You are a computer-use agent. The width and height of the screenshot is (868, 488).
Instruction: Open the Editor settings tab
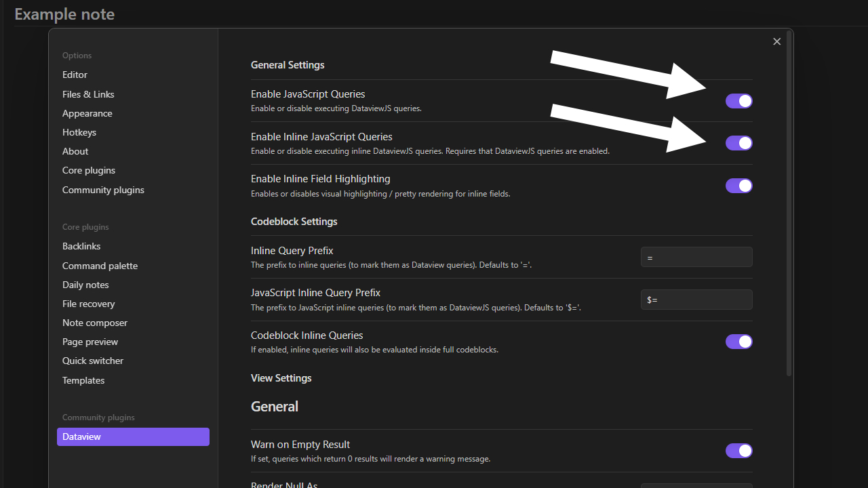[x=75, y=75]
